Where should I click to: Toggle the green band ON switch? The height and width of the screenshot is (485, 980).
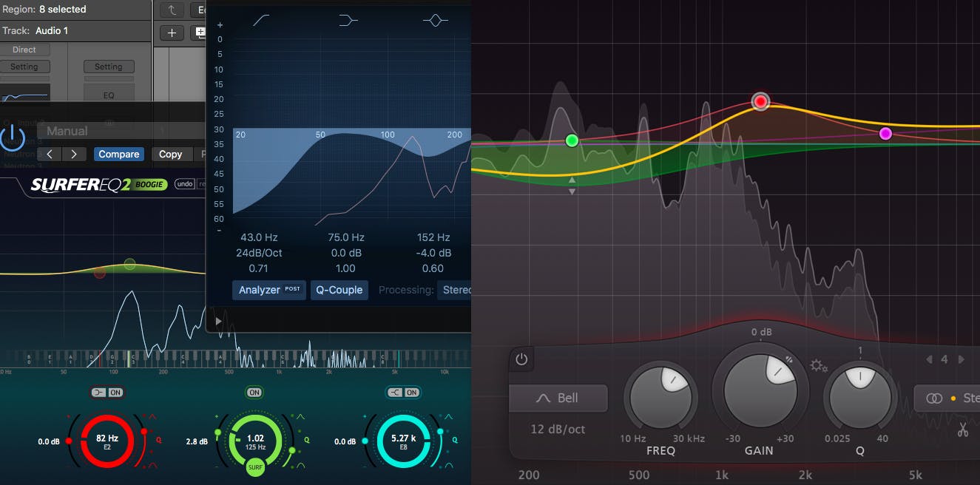pyautogui.click(x=254, y=393)
